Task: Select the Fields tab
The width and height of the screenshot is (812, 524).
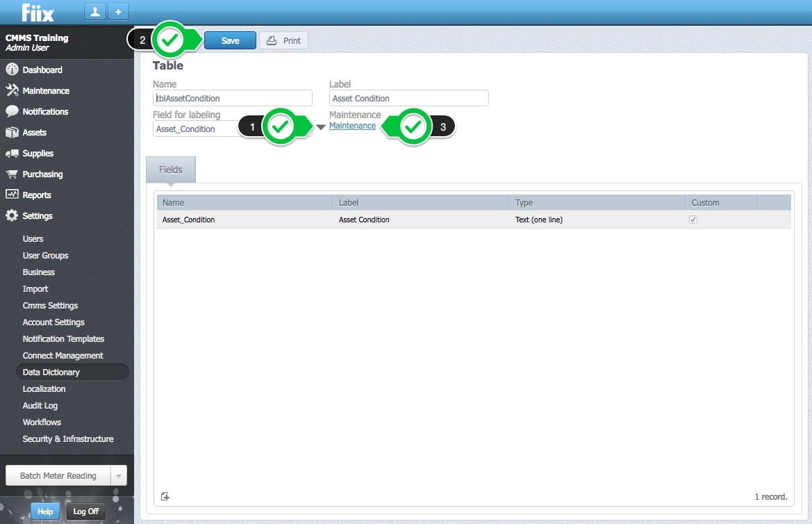Action: coord(171,170)
